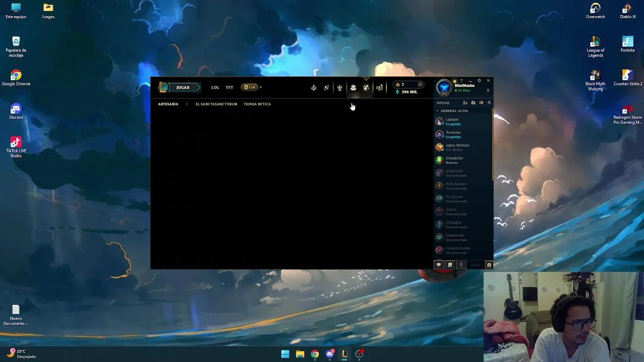Open Chrome from the taskbar

315,354
